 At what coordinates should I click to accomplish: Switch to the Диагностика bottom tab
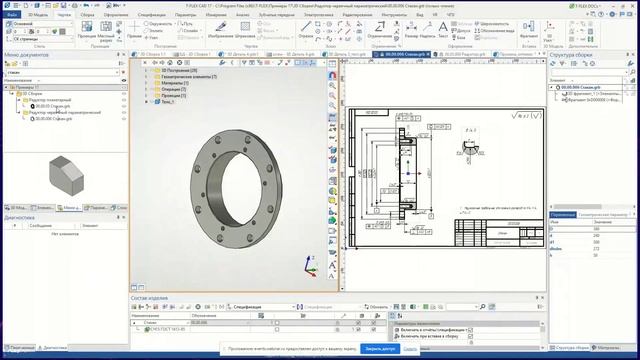pyautogui.click(x=52, y=348)
